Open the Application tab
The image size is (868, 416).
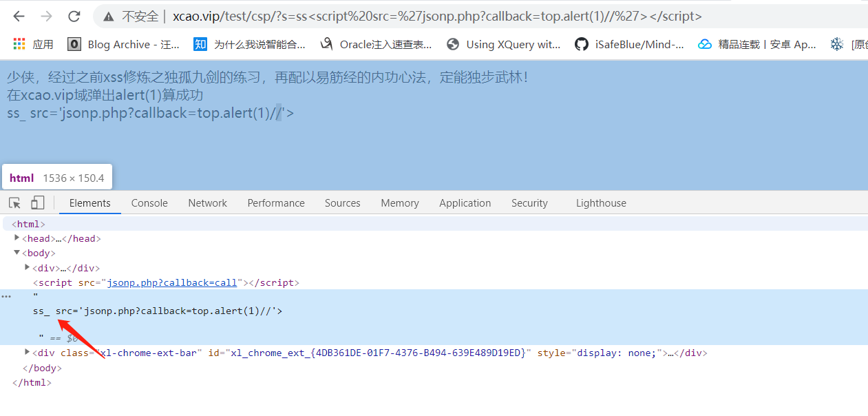pos(465,202)
